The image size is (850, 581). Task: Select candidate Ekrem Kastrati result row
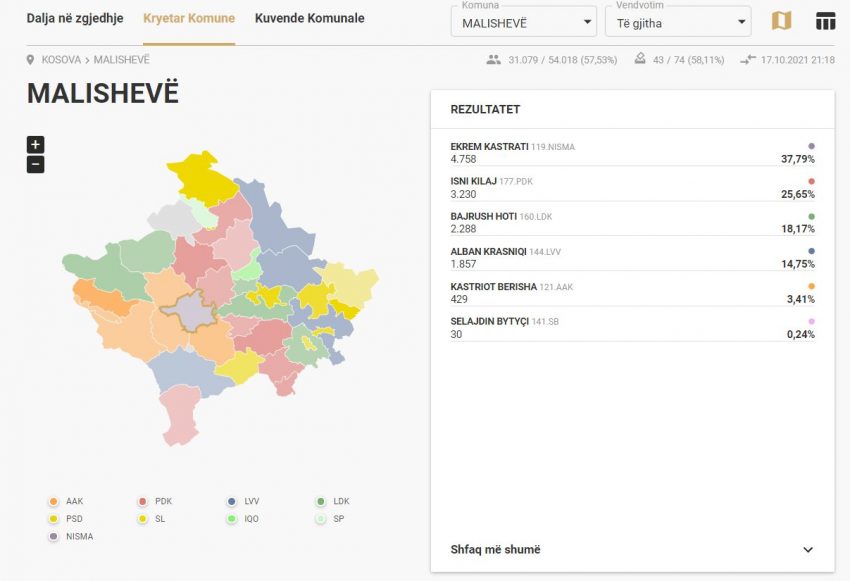coord(632,153)
